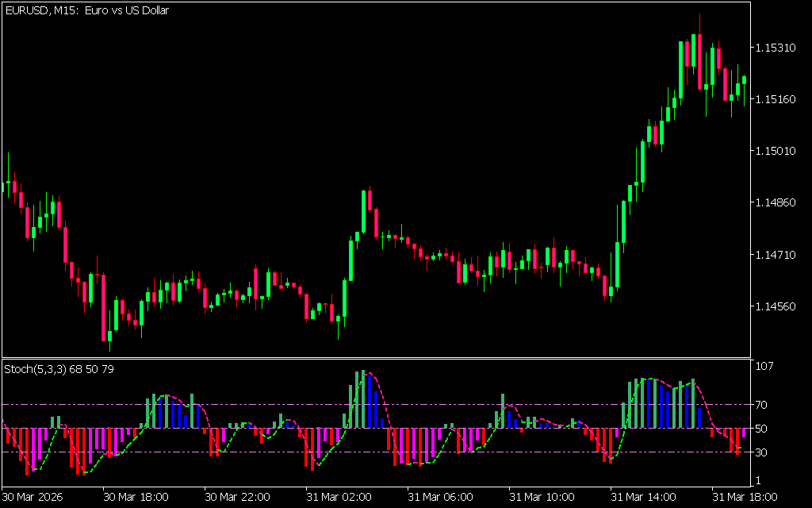
Task: Click the Stoch(5,3,3) indicator label
Action: [x=59, y=368]
